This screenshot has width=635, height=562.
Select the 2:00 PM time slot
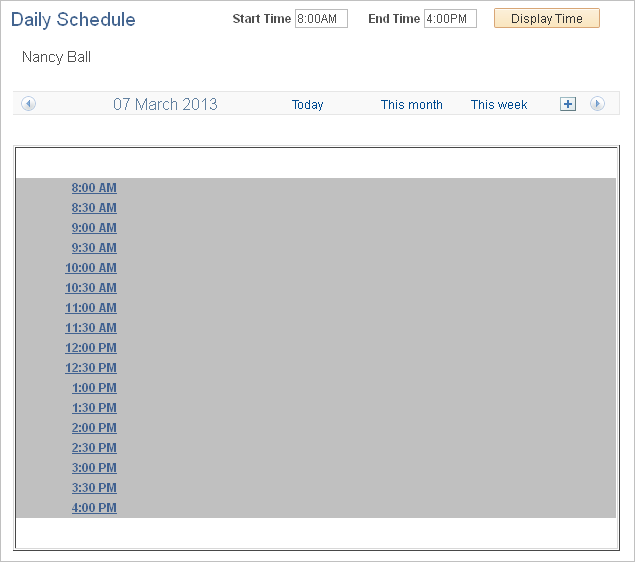[94, 428]
